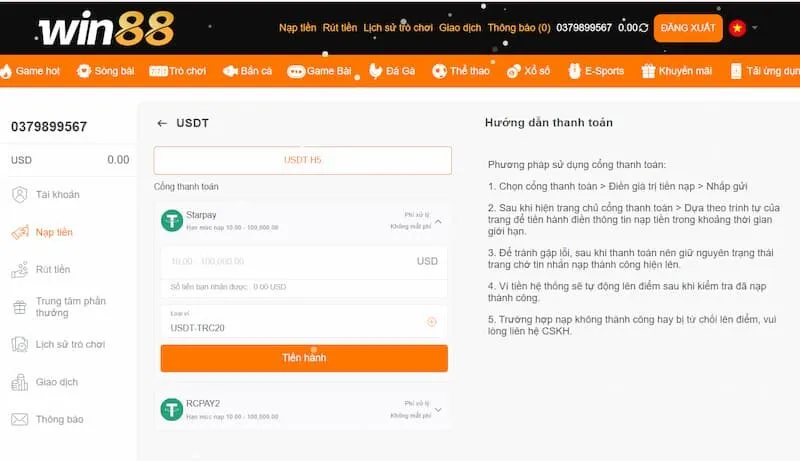Open the Thể thao menu
This screenshot has height=461, width=800.
click(x=460, y=71)
